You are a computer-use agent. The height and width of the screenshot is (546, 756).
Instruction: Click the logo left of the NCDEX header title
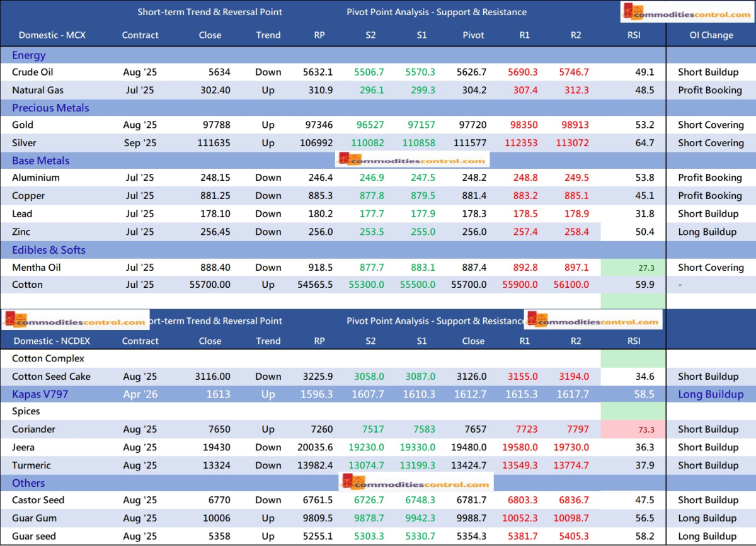(x=76, y=321)
